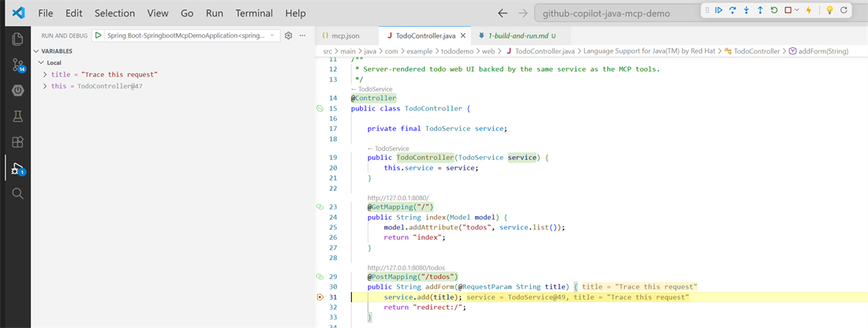
Task: Restart the debug session
Action: point(774,10)
